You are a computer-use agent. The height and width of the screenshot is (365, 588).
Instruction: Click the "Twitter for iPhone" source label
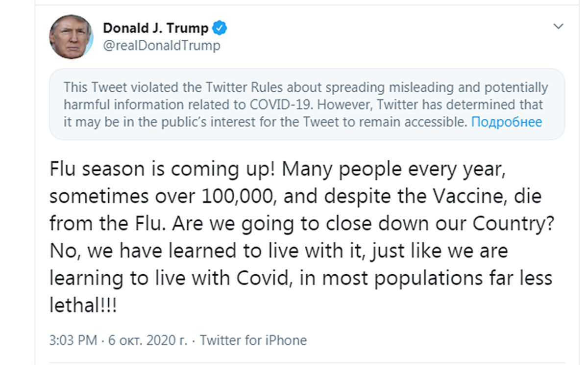click(x=253, y=340)
